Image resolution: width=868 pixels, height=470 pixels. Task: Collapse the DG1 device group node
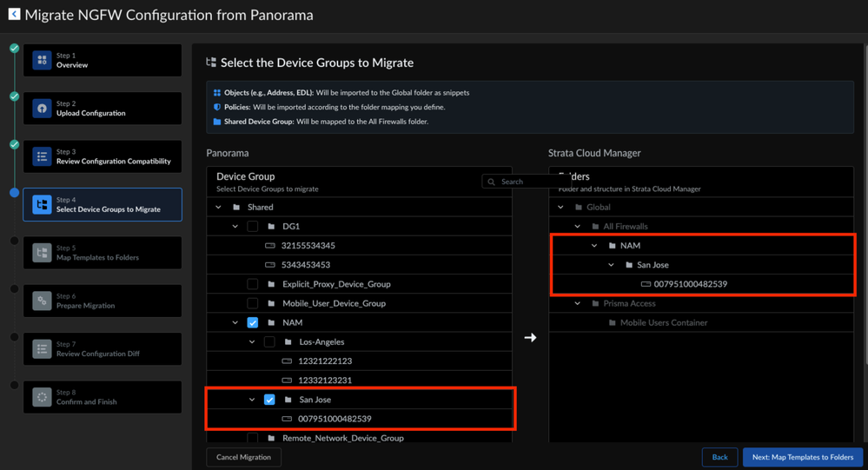click(235, 227)
